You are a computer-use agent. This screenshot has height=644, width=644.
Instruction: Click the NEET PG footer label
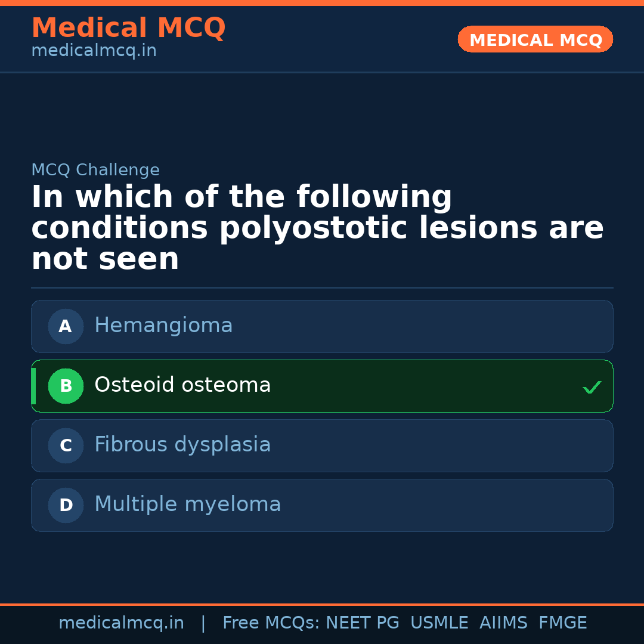[x=362, y=623]
